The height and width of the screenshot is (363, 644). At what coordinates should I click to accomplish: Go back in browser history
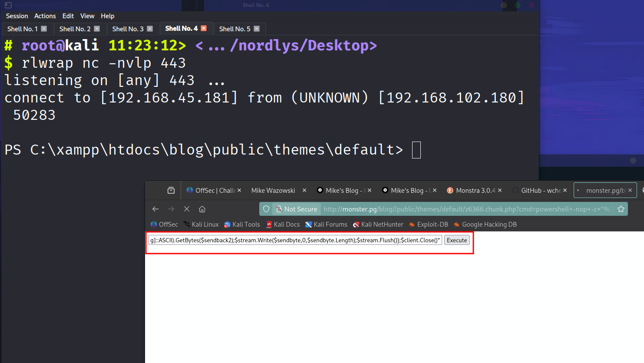(155, 209)
